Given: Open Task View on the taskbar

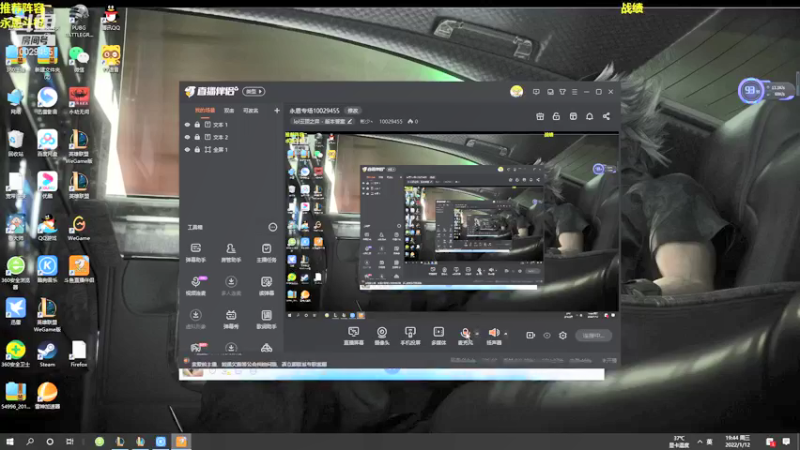Looking at the screenshot, I should (70, 442).
